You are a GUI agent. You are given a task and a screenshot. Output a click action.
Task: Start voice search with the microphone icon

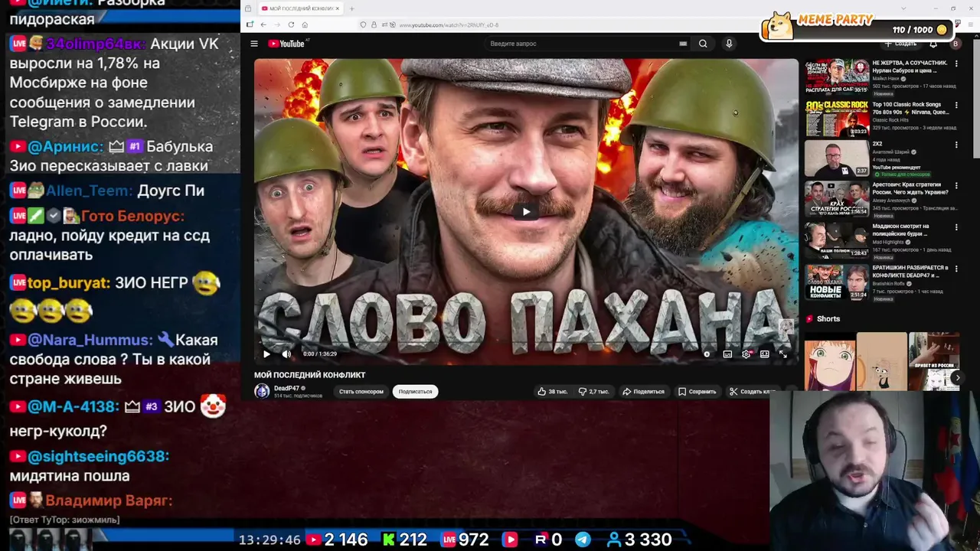click(x=729, y=44)
